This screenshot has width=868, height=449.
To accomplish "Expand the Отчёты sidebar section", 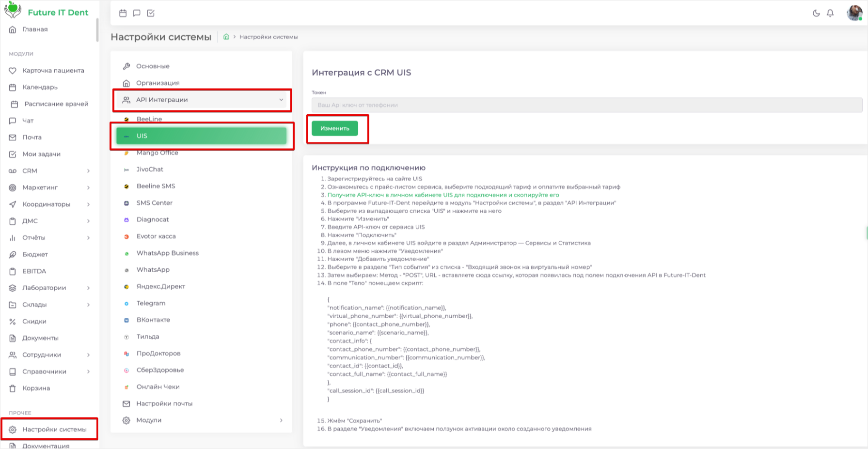I will click(x=48, y=238).
